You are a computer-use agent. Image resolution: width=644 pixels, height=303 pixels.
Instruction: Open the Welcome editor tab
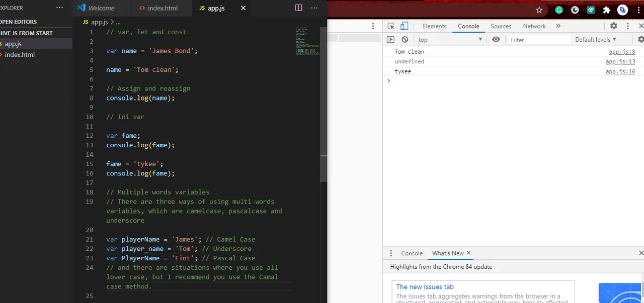click(101, 8)
